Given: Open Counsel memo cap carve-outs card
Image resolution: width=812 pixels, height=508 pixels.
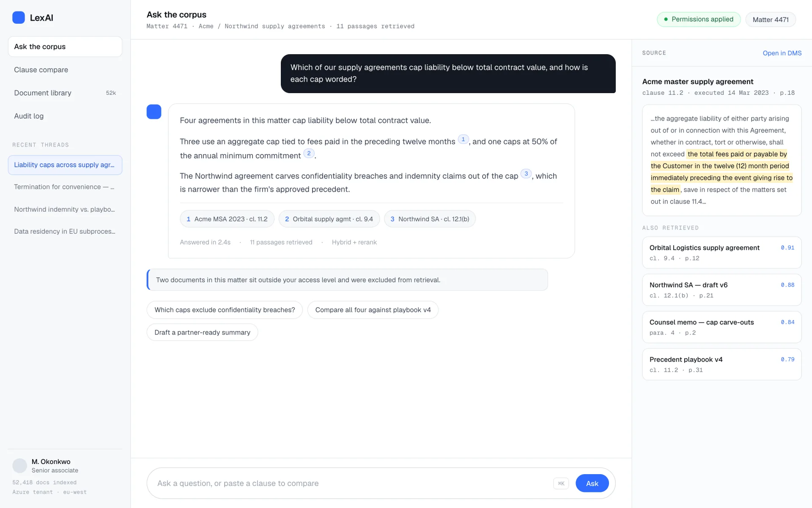Looking at the screenshot, I should click(x=722, y=327).
